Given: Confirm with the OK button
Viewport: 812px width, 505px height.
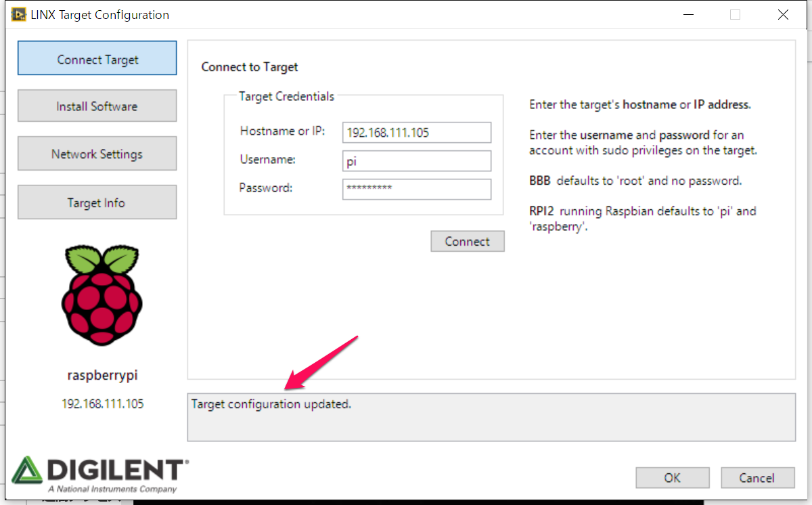Looking at the screenshot, I should coord(672,478).
